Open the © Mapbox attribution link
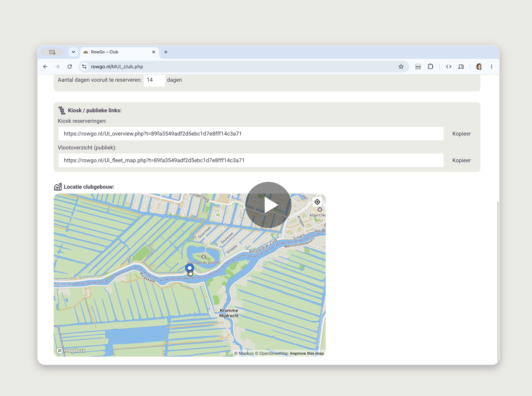Screen dimensions: 532x396 click(244, 353)
